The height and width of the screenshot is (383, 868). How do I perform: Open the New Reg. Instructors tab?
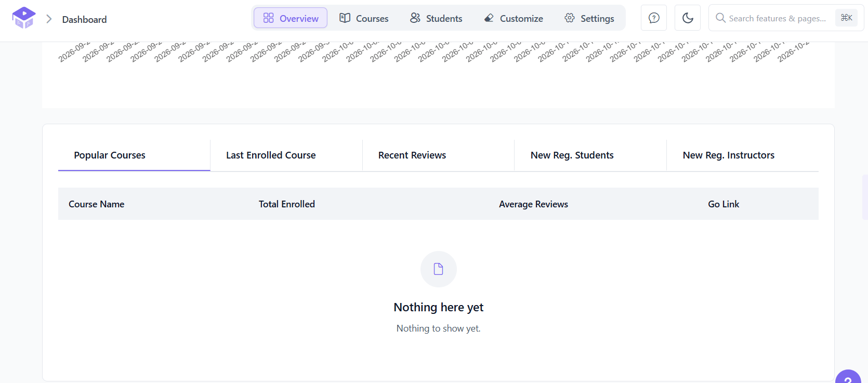[x=743, y=155]
